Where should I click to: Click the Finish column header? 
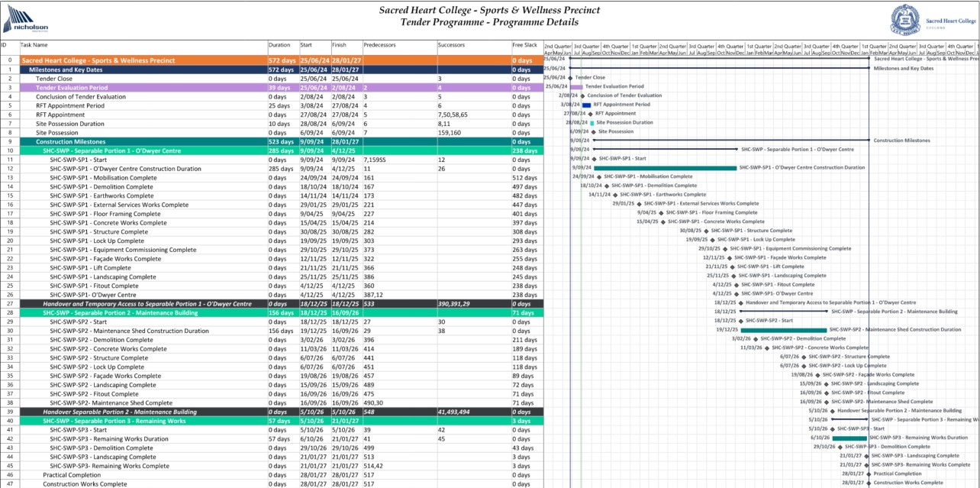pos(339,45)
